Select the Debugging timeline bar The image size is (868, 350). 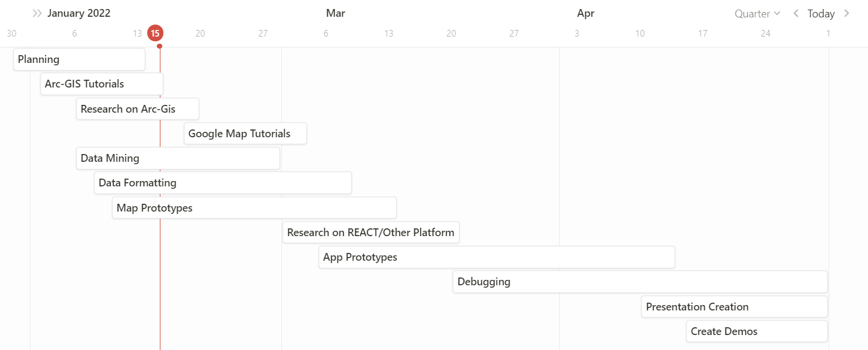pos(639,282)
